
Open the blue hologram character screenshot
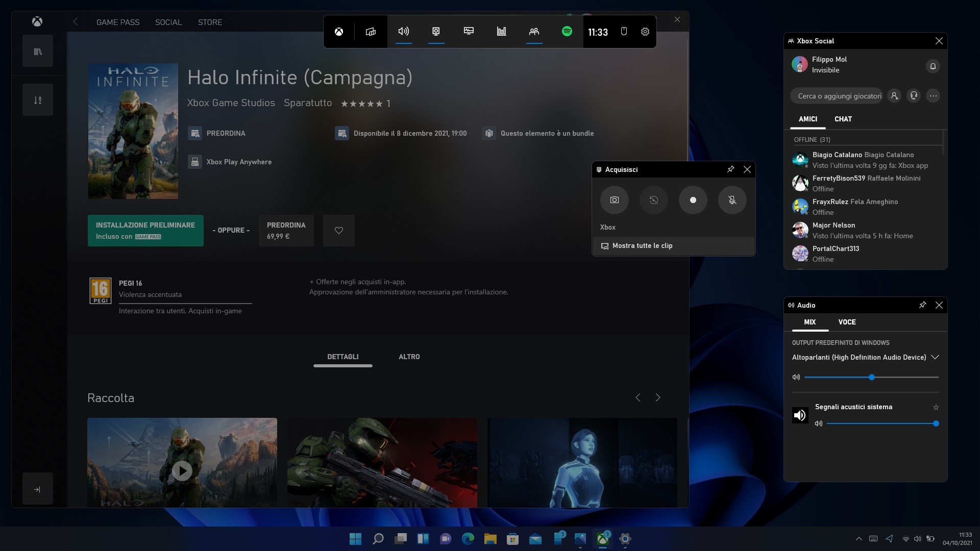[x=582, y=463]
